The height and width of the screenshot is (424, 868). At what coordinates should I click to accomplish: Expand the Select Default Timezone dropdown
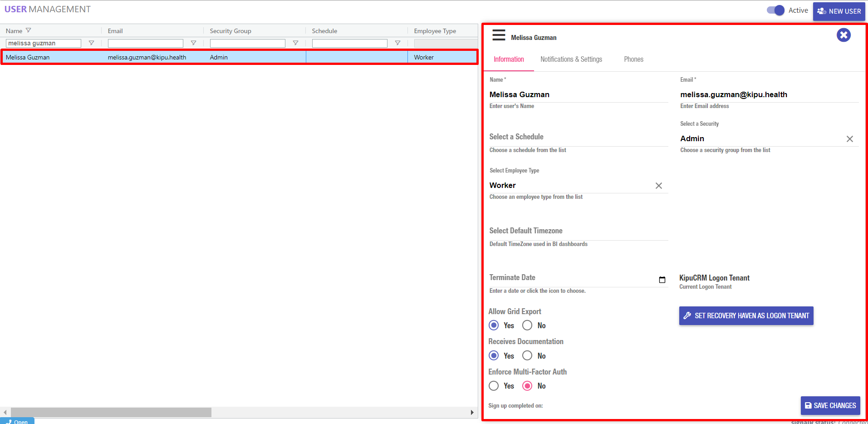tap(578, 231)
